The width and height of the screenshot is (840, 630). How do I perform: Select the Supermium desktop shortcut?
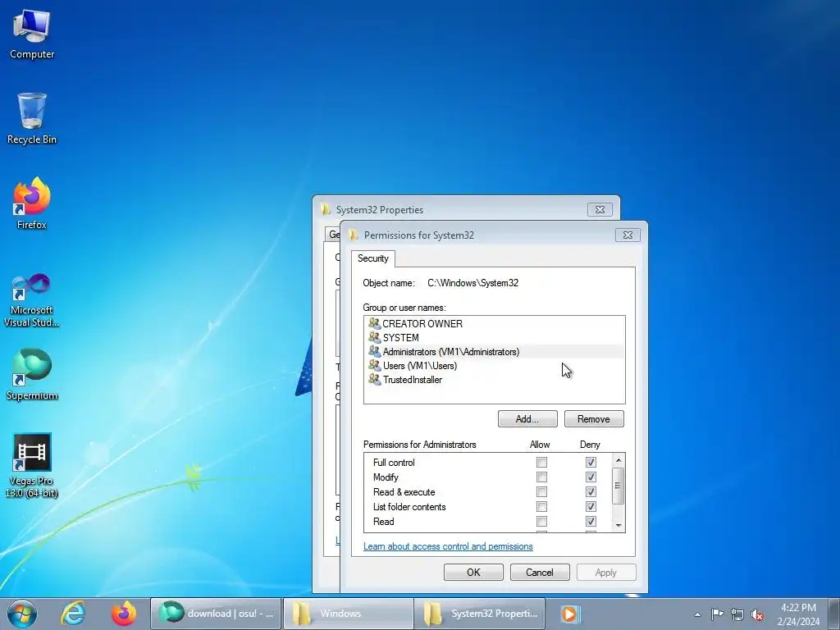point(32,374)
